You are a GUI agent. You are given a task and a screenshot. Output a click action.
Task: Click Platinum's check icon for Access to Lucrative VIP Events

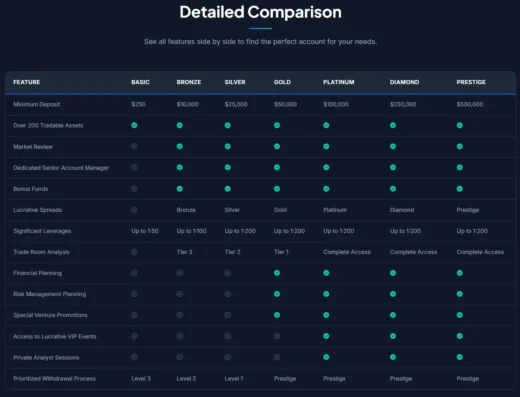tap(326, 336)
